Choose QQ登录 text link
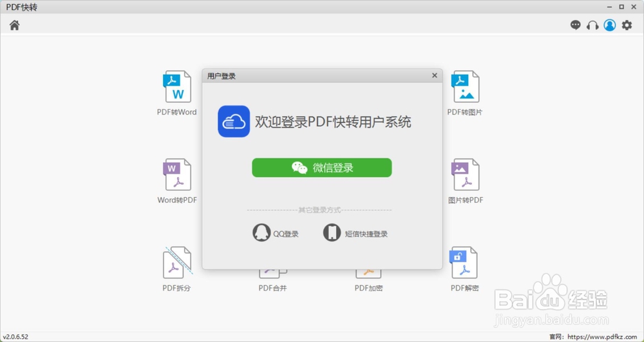 pos(286,234)
